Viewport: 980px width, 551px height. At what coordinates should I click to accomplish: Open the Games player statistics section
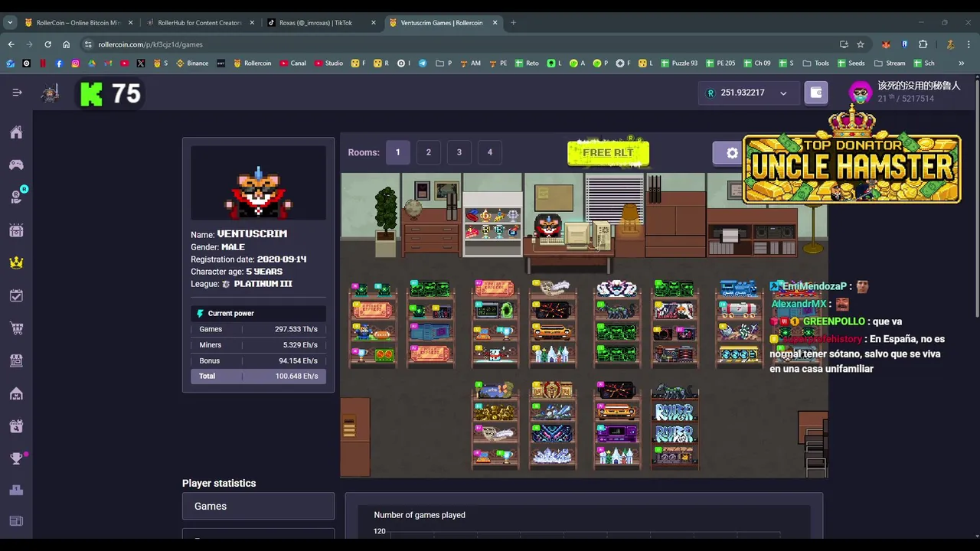[258, 507]
